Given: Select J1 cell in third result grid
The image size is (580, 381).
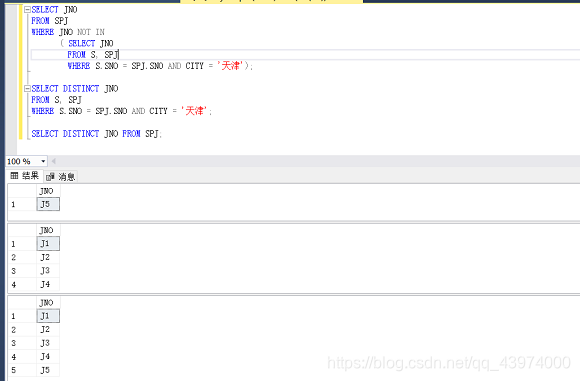Looking at the screenshot, I should tap(48, 316).
